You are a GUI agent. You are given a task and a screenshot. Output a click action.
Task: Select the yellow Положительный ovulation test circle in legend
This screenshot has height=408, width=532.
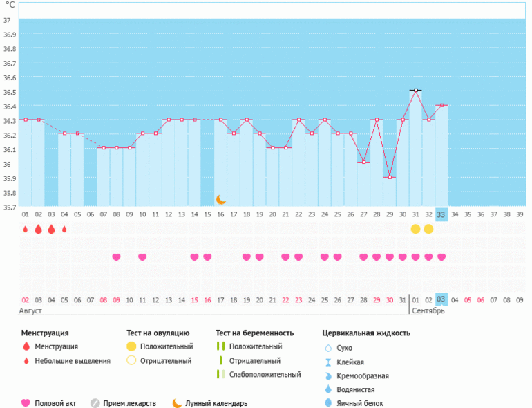point(131,346)
